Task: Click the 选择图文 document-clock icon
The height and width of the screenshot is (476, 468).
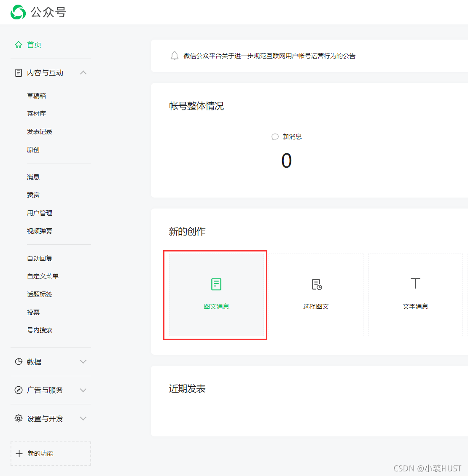Action: coord(317,284)
